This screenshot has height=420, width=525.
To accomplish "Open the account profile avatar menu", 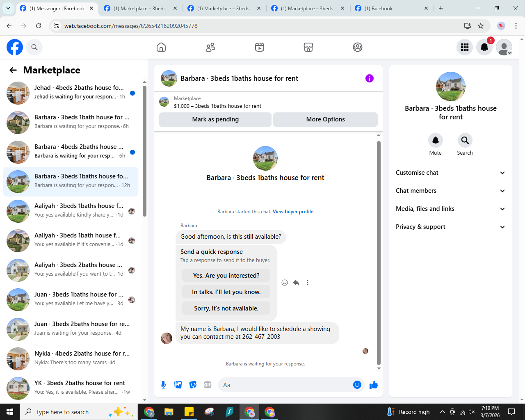I will pyautogui.click(x=504, y=47).
